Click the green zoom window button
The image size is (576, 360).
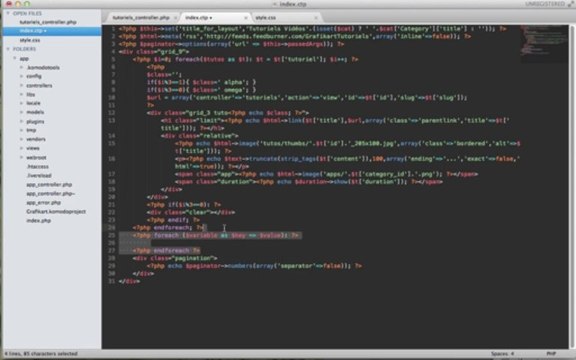click(26, 4)
